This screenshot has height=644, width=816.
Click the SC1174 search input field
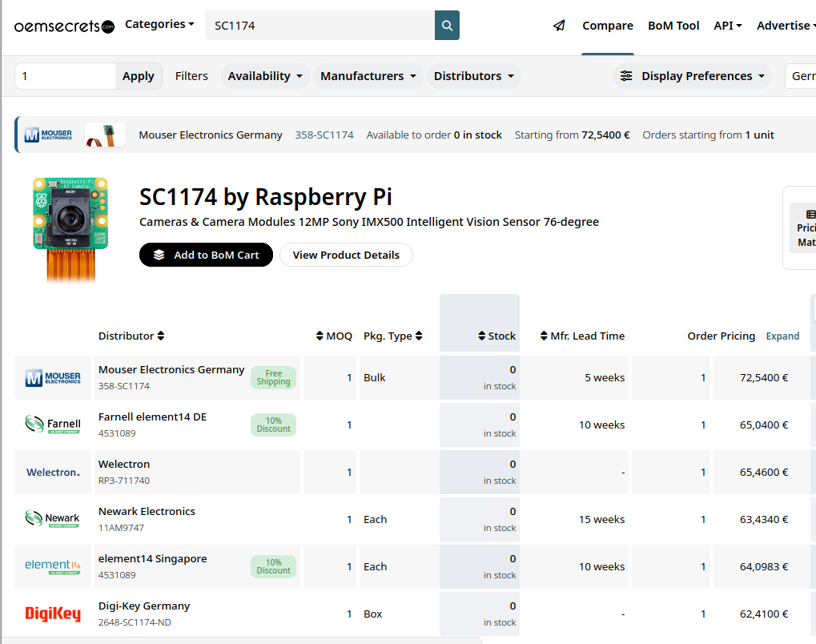[x=320, y=25]
